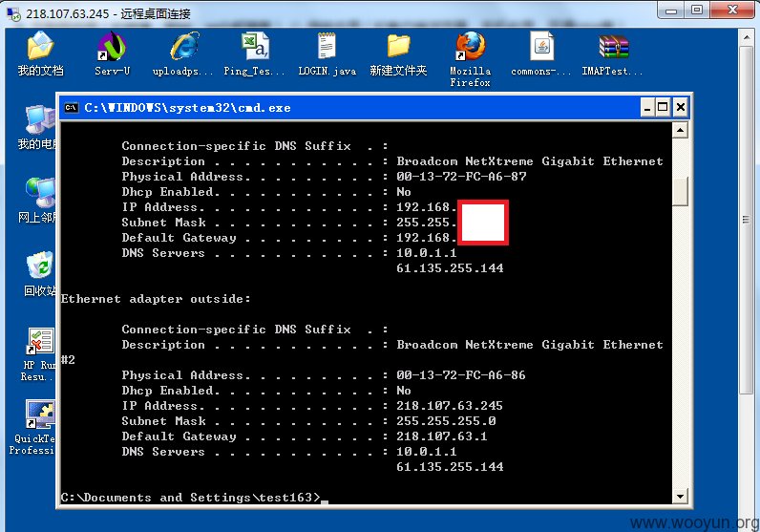Open the remote desktop connection title icon
The image size is (760, 532).
click(13, 13)
